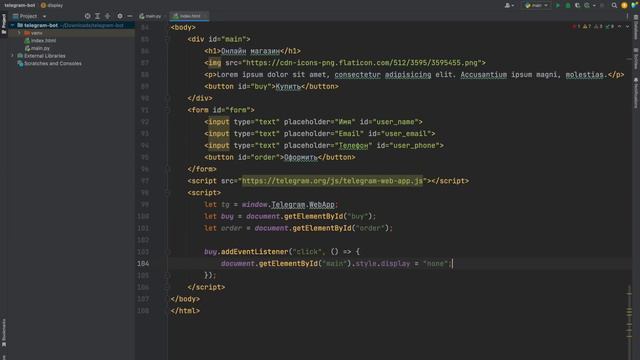Screen dimensions: 640x360
Task: Click the closing </html> tag
Action: click(x=185, y=311)
